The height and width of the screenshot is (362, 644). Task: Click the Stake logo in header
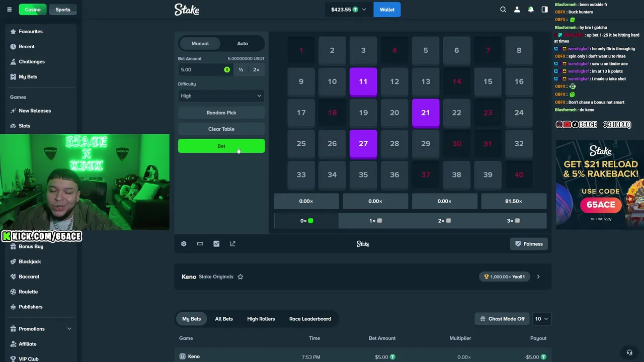click(x=187, y=10)
